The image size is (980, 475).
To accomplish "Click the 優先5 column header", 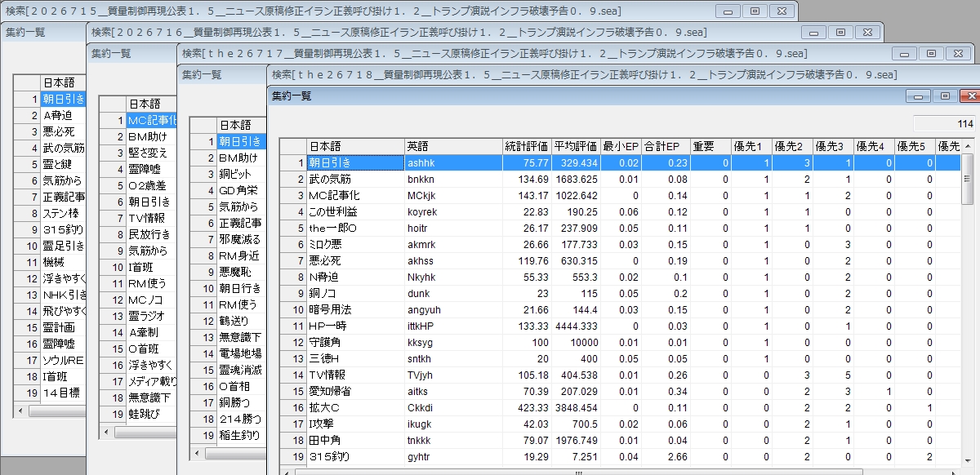I will click(x=915, y=146).
